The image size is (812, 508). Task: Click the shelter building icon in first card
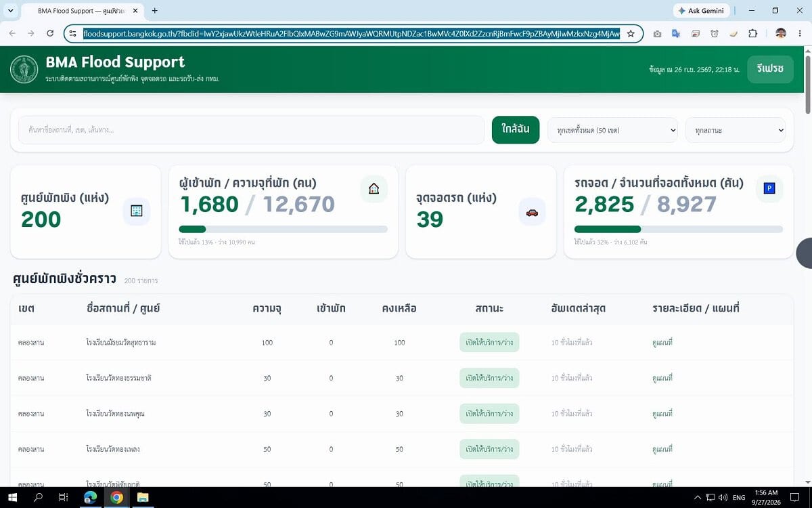pos(137,211)
